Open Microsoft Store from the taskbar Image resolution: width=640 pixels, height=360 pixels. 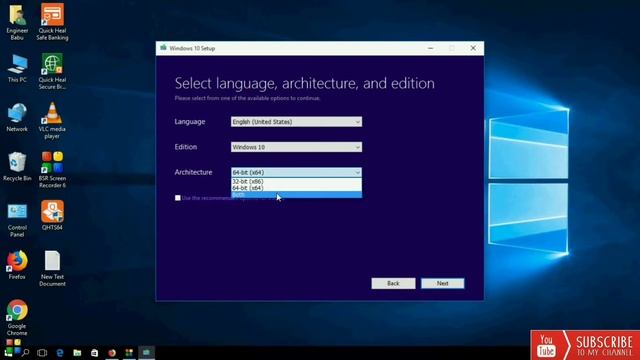(94, 353)
